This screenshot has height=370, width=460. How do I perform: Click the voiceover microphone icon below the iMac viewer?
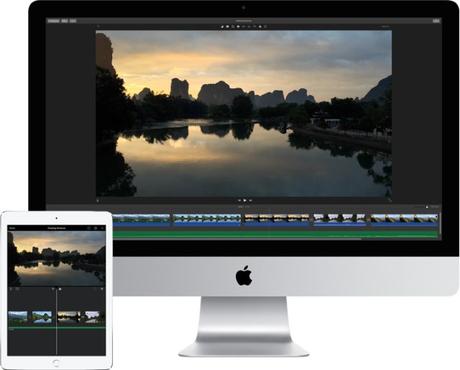[x=98, y=200]
